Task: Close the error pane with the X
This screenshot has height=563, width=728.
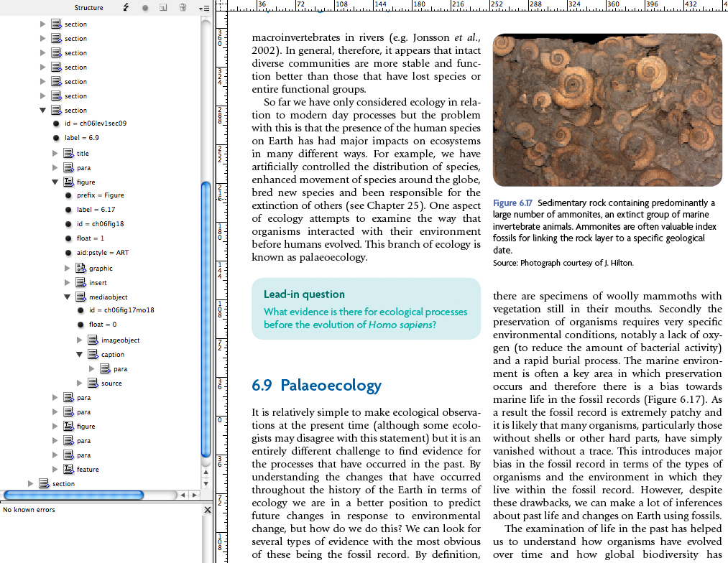Action: (208, 510)
